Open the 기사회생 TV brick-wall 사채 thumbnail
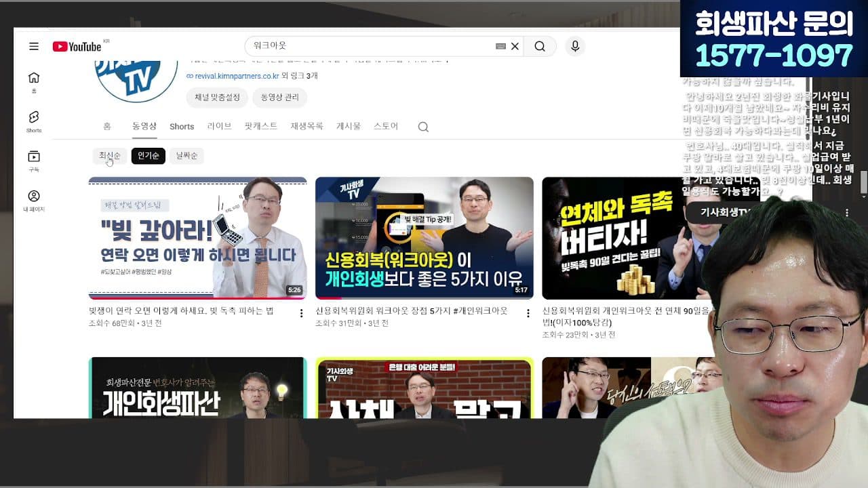 (425, 388)
